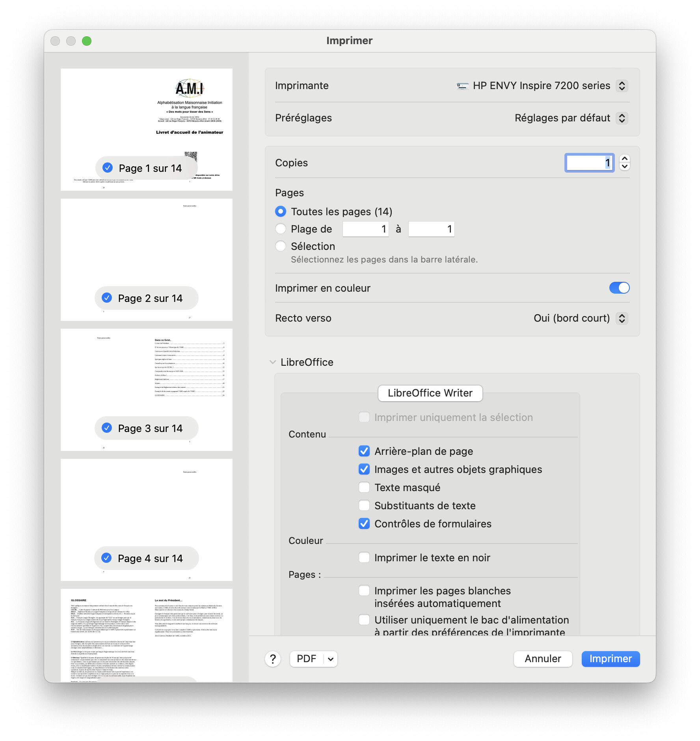Click the Annuler button
This screenshot has width=700, height=741.
pos(543,659)
